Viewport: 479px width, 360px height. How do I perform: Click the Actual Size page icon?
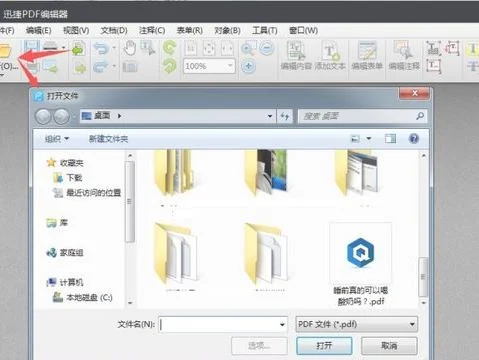click(x=191, y=49)
